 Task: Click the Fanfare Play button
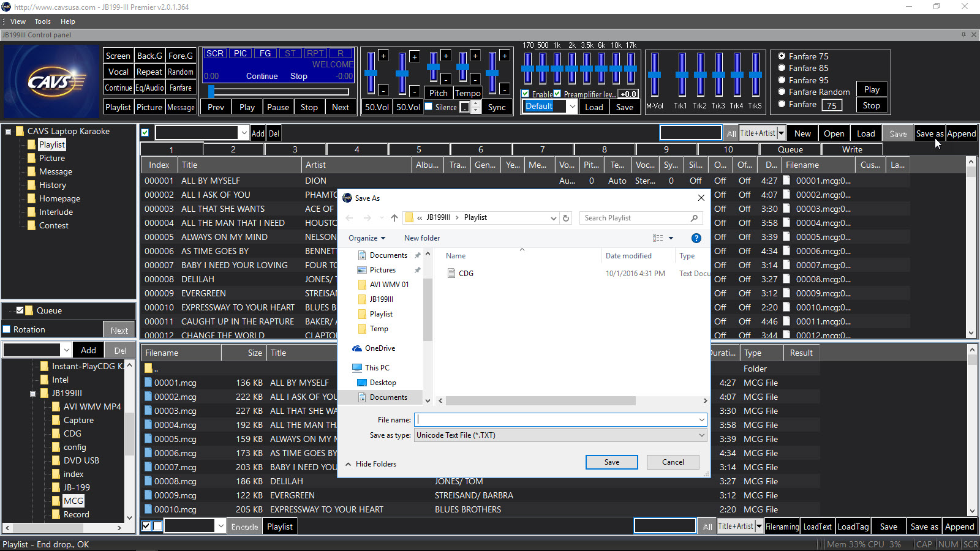(x=872, y=89)
